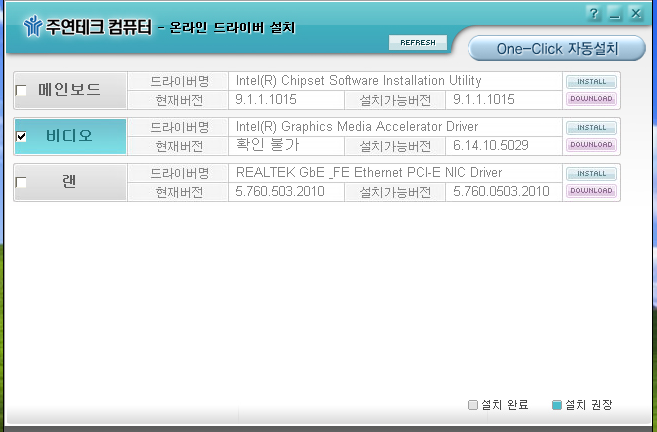The width and height of the screenshot is (657, 432).
Task: Close the driver installer window
Action: click(636, 14)
